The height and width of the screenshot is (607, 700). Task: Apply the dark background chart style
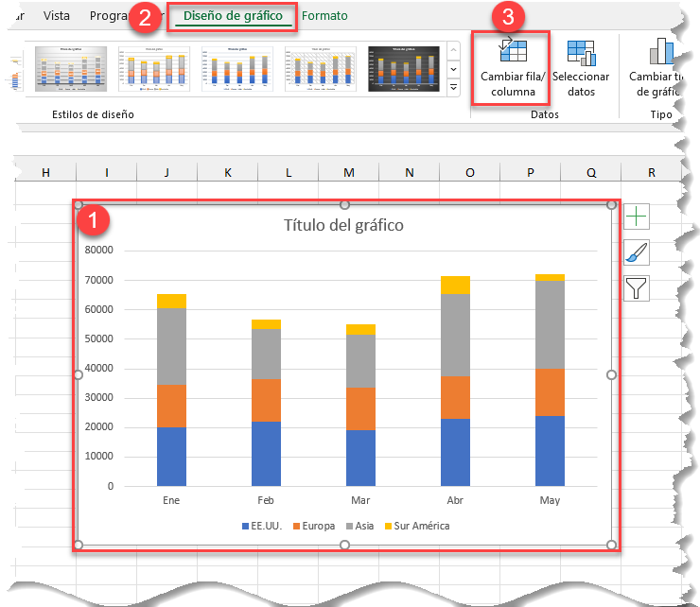[404, 69]
